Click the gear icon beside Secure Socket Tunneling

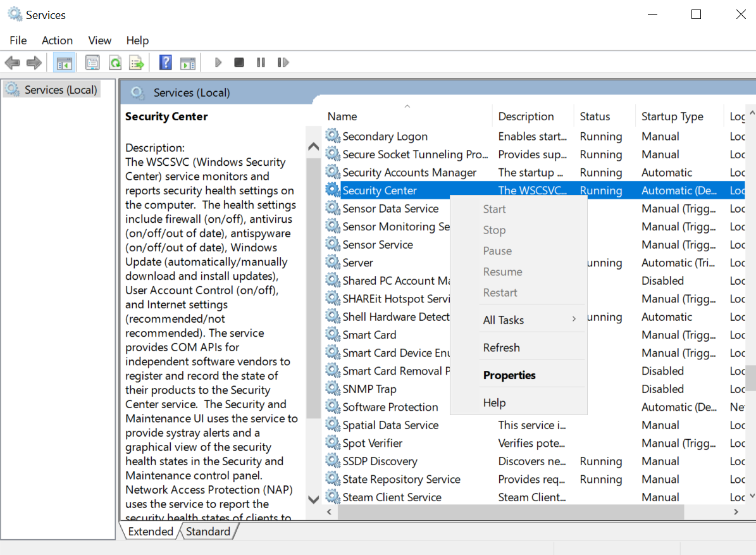pos(333,154)
